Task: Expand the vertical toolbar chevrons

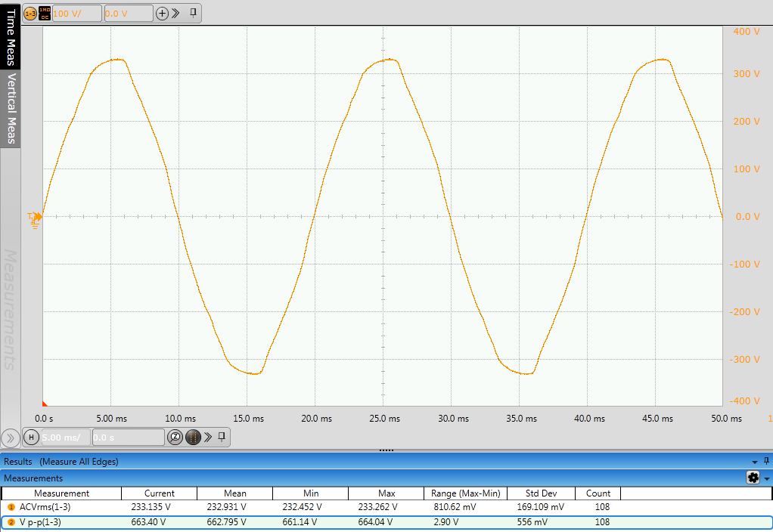Action: click(175, 14)
